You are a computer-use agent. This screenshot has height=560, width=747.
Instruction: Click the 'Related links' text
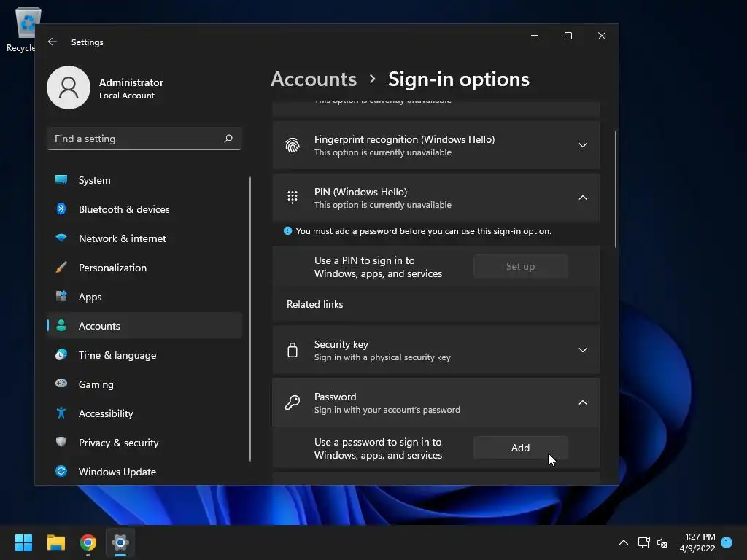click(314, 304)
